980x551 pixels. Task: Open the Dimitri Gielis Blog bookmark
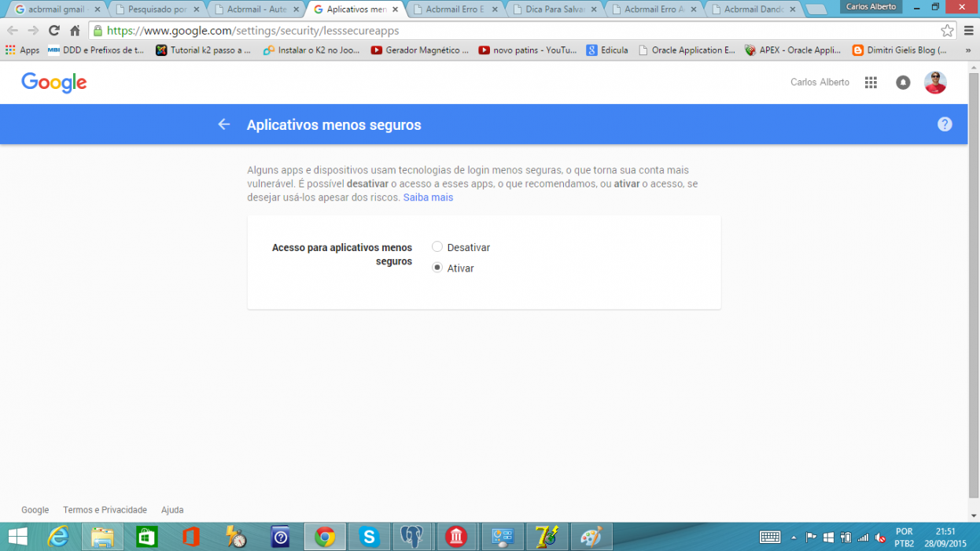click(x=900, y=50)
